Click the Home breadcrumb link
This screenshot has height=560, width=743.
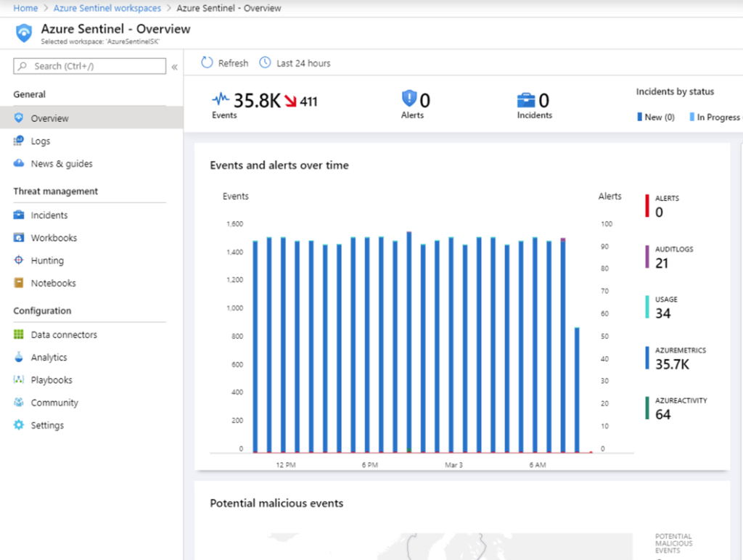coord(25,8)
